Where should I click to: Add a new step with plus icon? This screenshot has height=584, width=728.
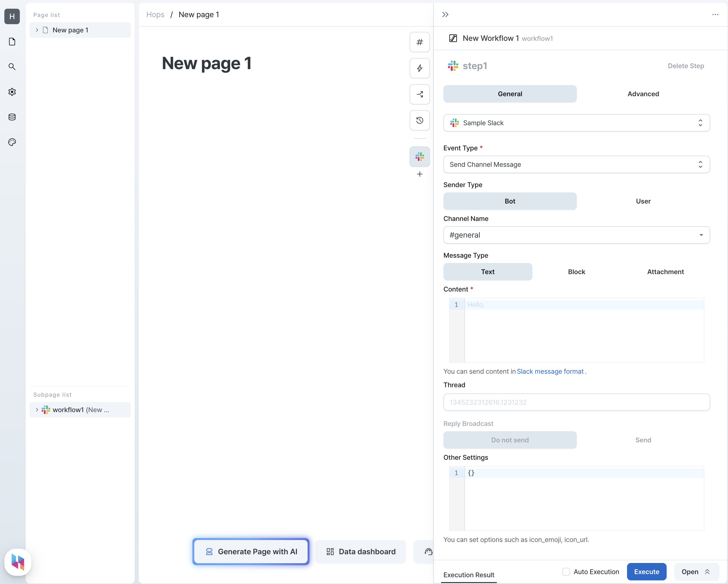[x=419, y=174]
